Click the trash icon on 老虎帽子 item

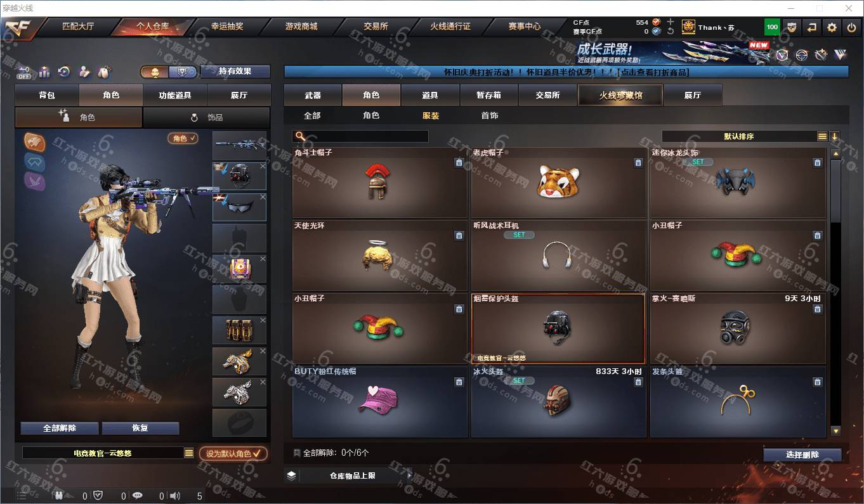638,163
